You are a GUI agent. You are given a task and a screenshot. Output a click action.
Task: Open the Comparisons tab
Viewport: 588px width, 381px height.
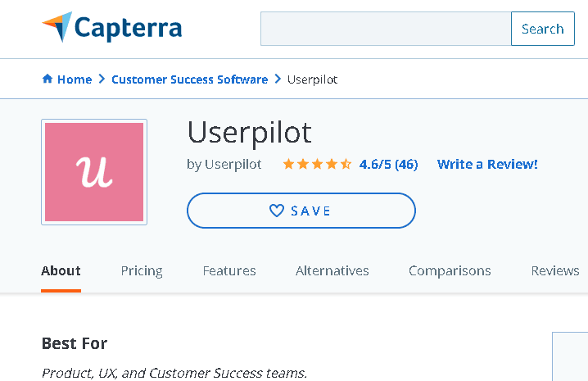(450, 270)
